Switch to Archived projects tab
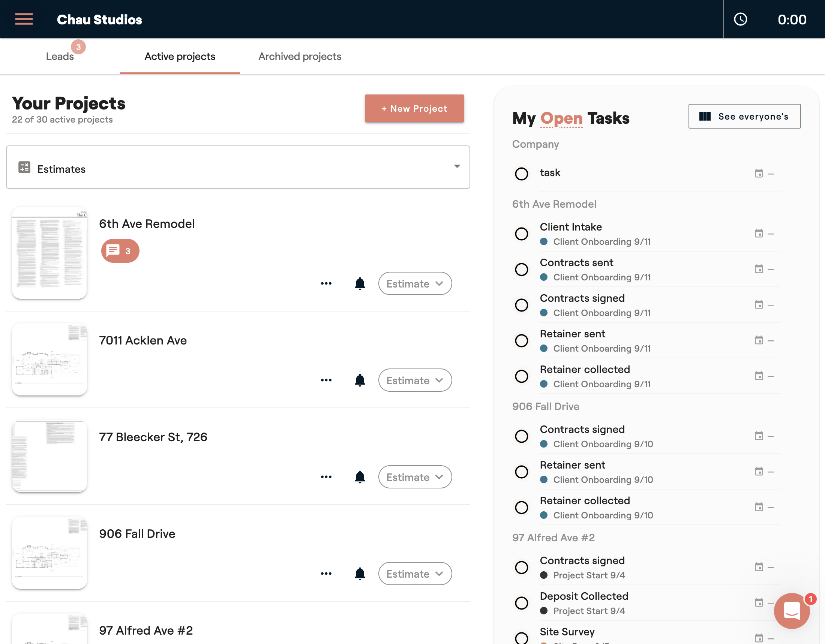The image size is (825, 644). click(300, 56)
